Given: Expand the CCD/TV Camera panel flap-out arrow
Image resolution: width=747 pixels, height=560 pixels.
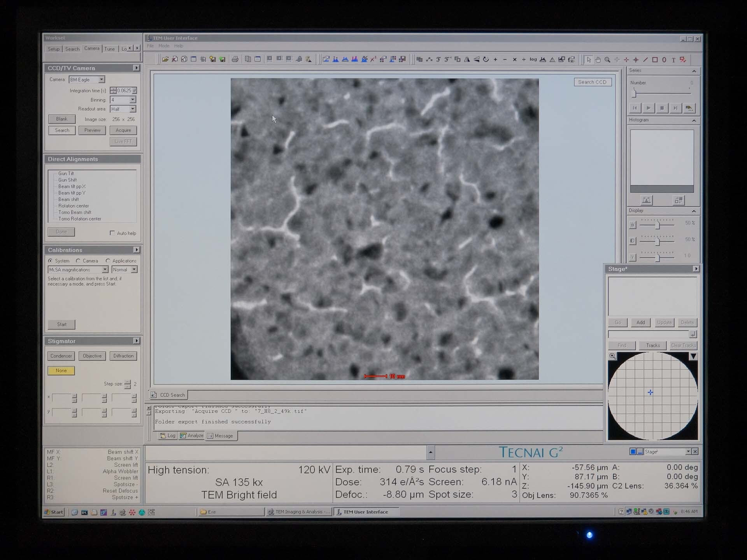Looking at the screenshot, I should pos(136,68).
